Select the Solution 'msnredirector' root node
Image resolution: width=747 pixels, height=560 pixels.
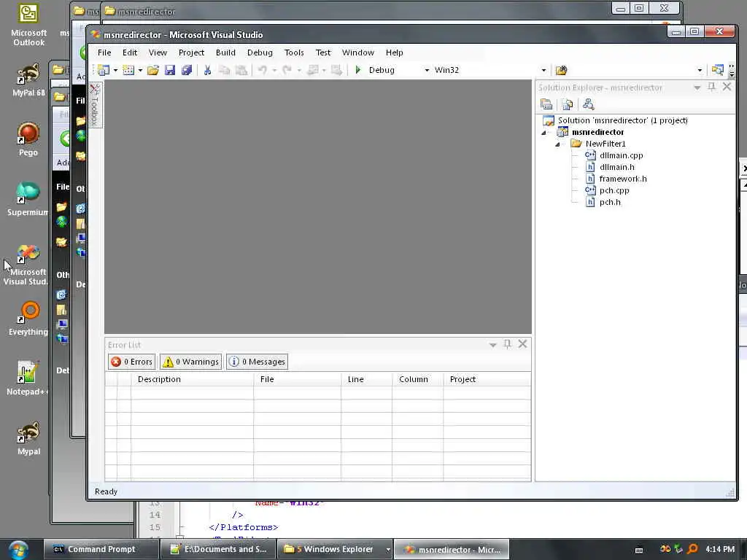pyautogui.click(x=623, y=120)
